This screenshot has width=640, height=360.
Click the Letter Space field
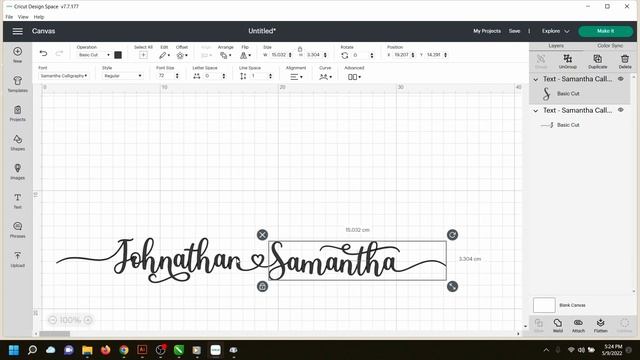click(x=211, y=76)
